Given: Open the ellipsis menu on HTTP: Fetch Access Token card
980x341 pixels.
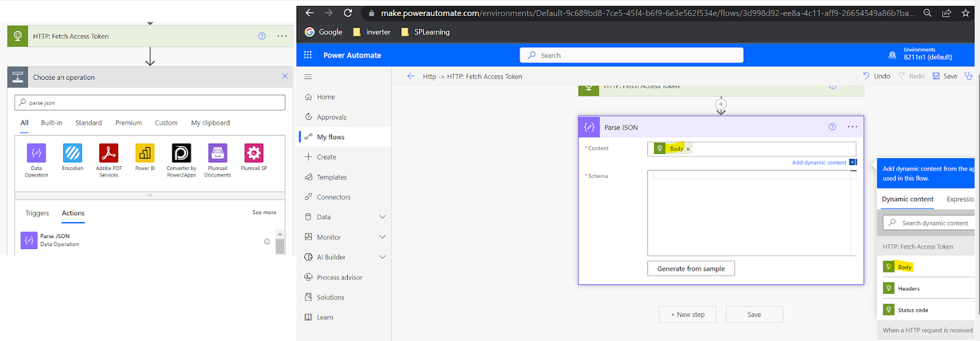Looking at the screenshot, I should pyautogui.click(x=282, y=36).
